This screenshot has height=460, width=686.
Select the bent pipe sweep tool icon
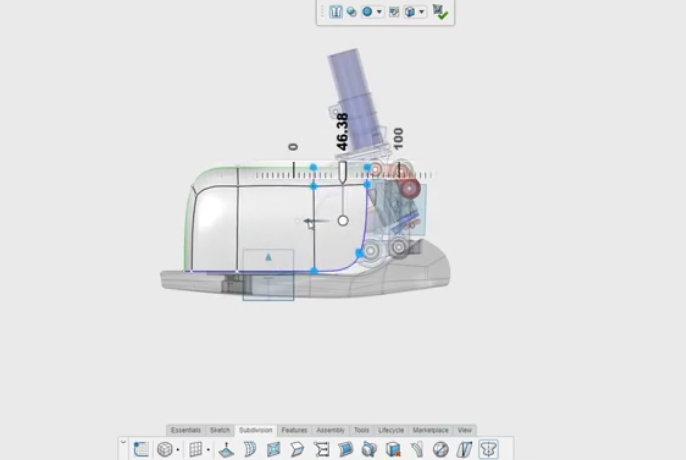coord(417,449)
